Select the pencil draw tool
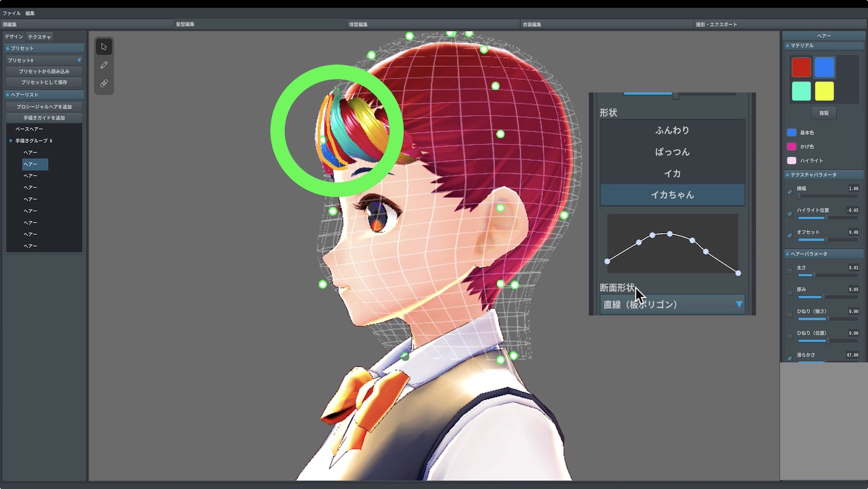 (x=104, y=65)
